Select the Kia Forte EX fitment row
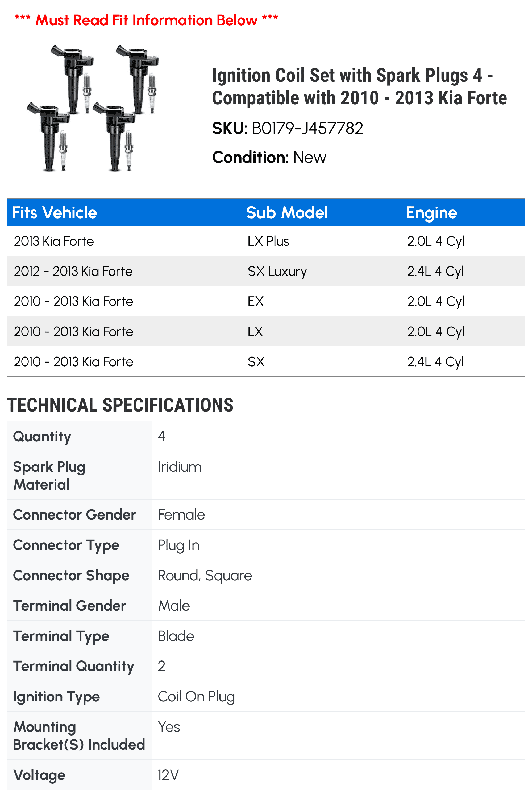532x797 pixels. click(266, 301)
